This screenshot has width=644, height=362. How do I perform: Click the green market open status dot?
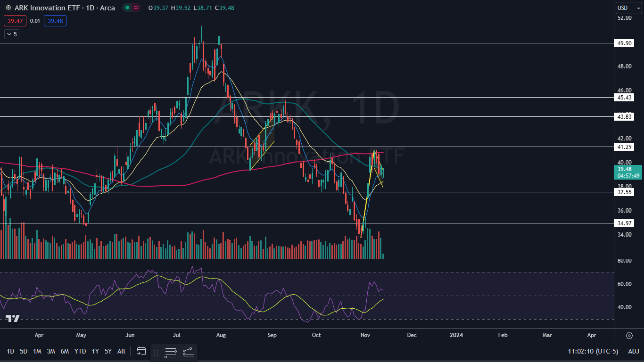[x=128, y=8]
